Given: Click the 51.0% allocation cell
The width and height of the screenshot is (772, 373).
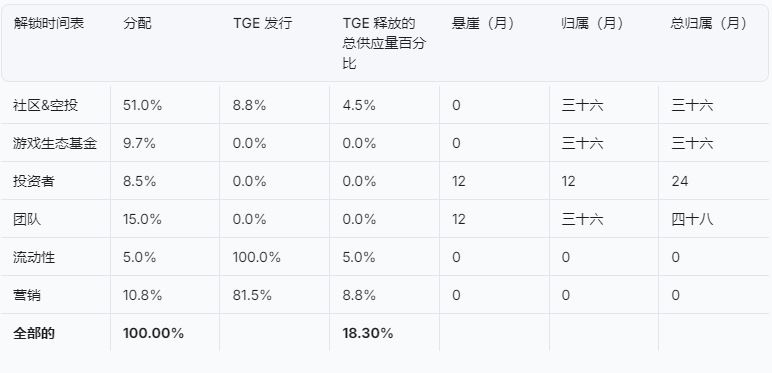Looking at the screenshot, I should [142, 105].
